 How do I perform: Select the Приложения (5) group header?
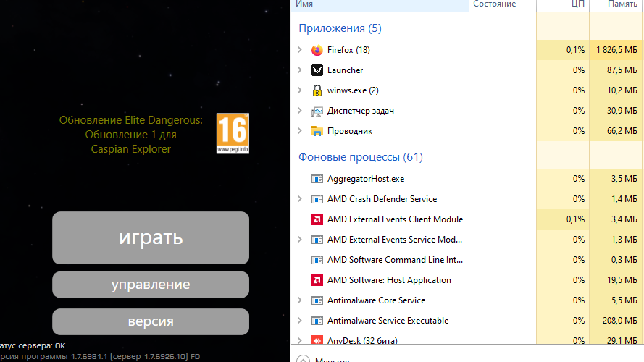340,28
